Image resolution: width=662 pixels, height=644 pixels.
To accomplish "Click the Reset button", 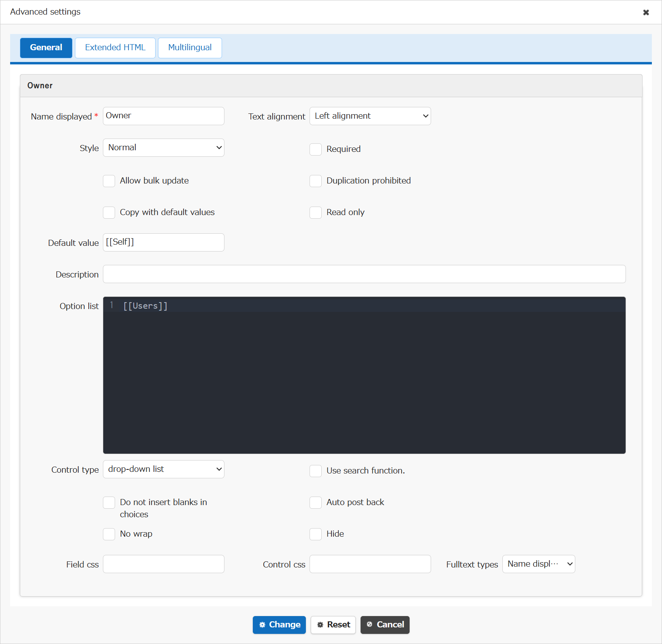I will (x=333, y=625).
